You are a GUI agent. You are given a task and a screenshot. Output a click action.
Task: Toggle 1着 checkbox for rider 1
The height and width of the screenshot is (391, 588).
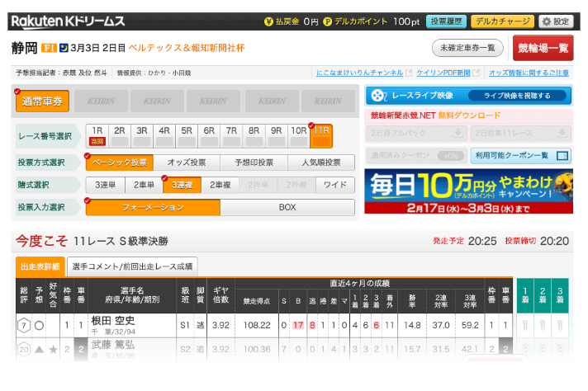525,326
